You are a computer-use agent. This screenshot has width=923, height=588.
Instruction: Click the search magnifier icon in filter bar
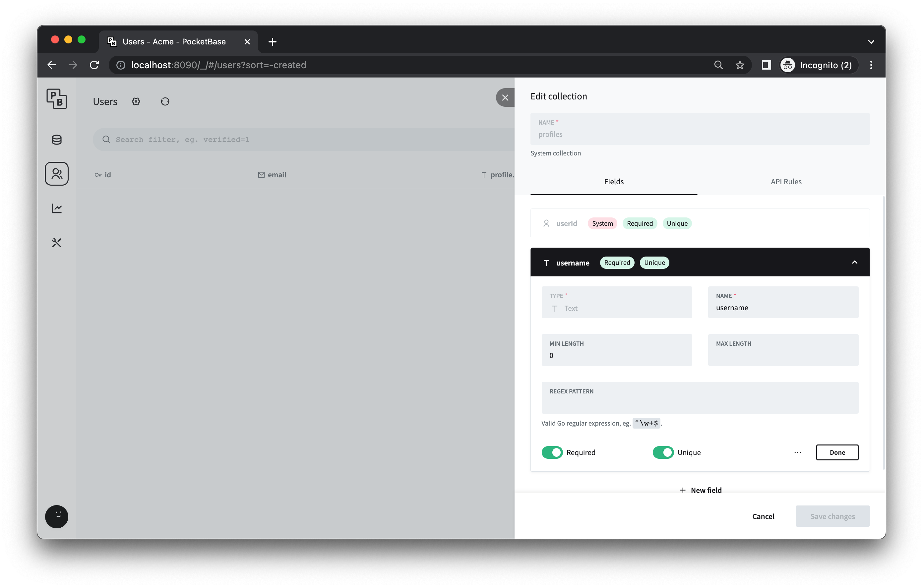coord(106,139)
